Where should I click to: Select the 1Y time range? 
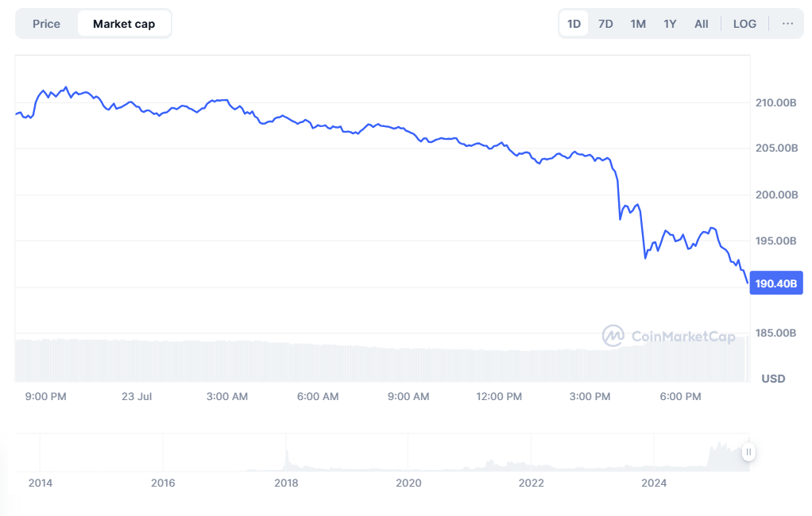click(669, 23)
